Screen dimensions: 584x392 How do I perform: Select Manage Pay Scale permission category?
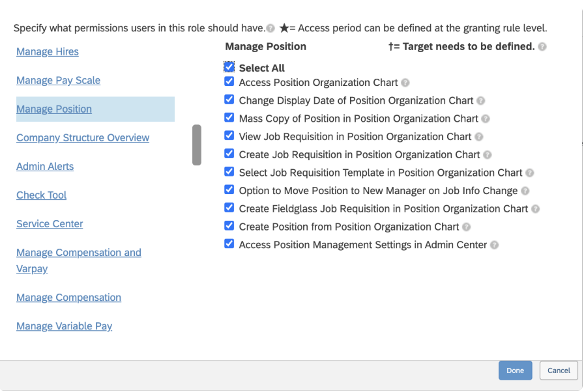[x=59, y=81]
